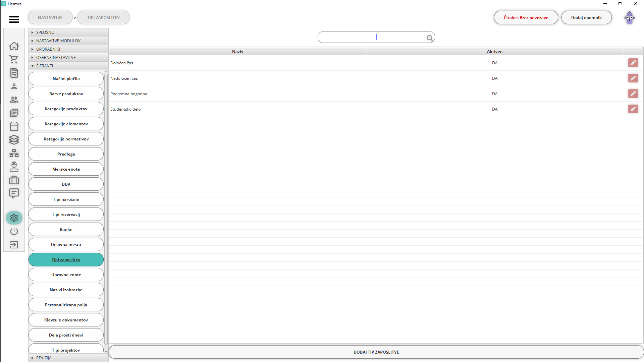
Task: Open the people group sidebar icon
Action: click(x=14, y=100)
